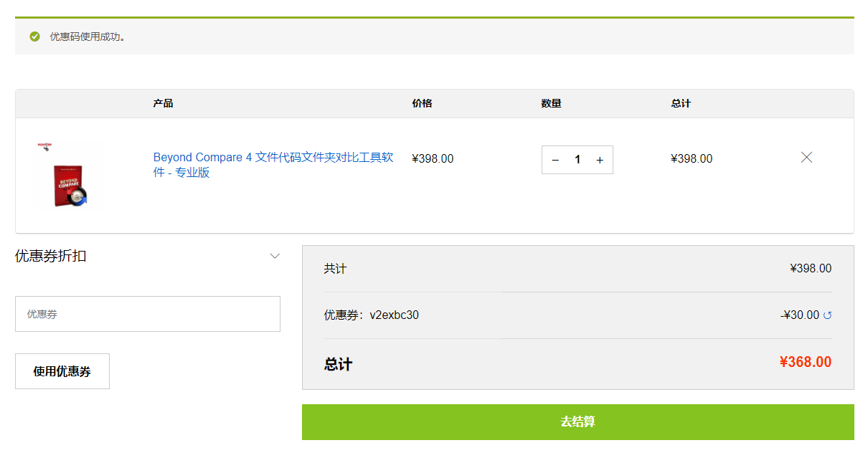Click the -¥30.00 coupon discount amount

pyautogui.click(x=800, y=315)
